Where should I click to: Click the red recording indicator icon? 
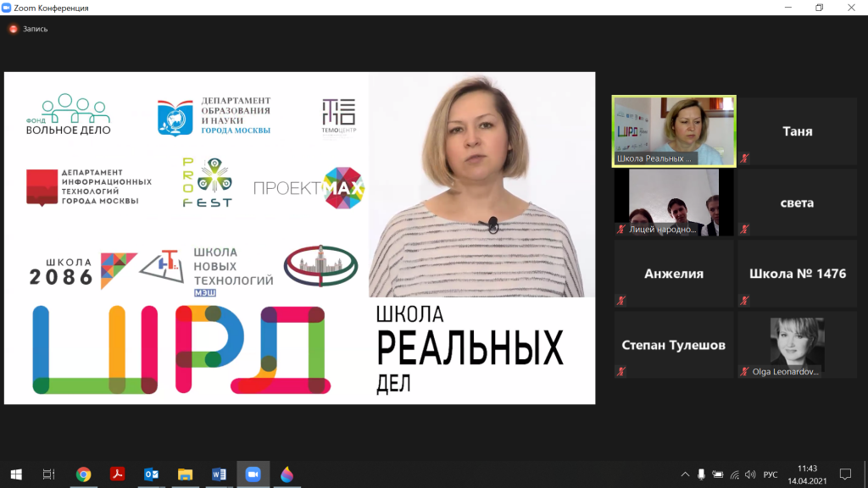point(14,29)
